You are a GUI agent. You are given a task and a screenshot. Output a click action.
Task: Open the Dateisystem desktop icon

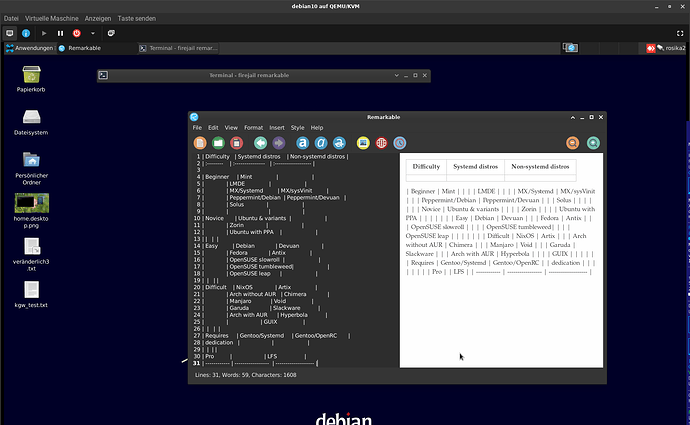31,117
